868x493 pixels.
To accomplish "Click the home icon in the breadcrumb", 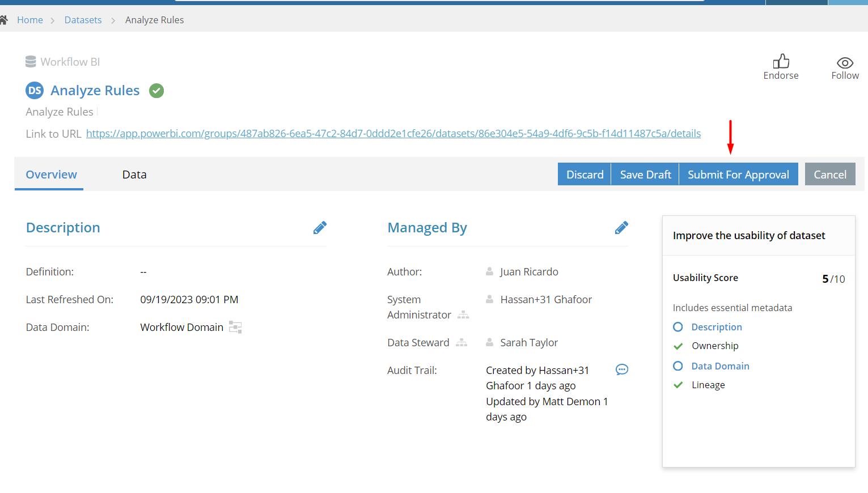I will point(4,19).
